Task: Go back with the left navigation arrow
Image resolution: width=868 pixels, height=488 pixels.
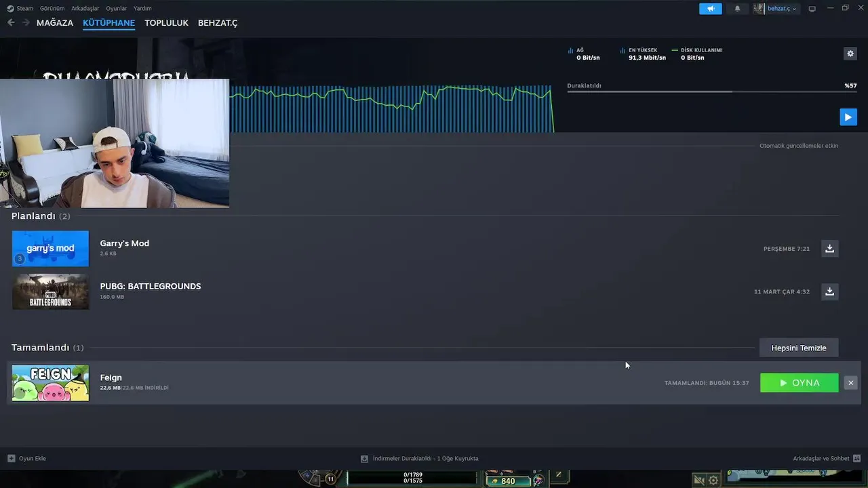Action: click(11, 22)
